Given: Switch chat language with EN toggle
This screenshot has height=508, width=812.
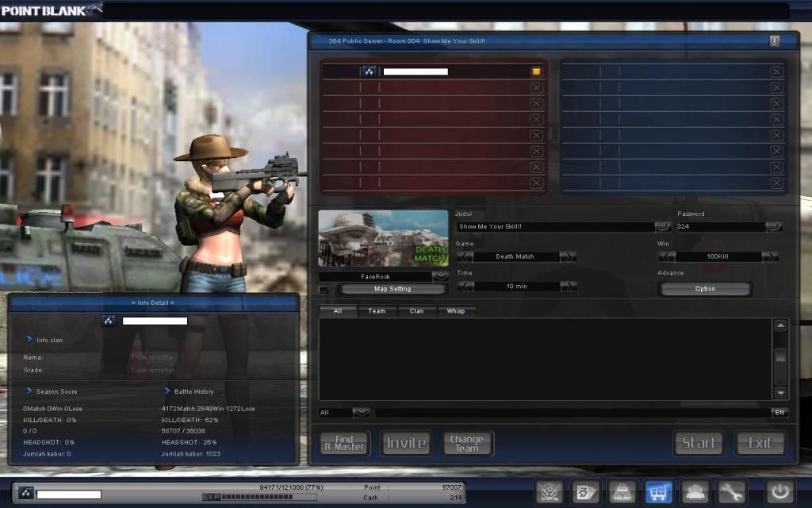Looking at the screenshot, I should pyautogui.click(x=779, y=413).
